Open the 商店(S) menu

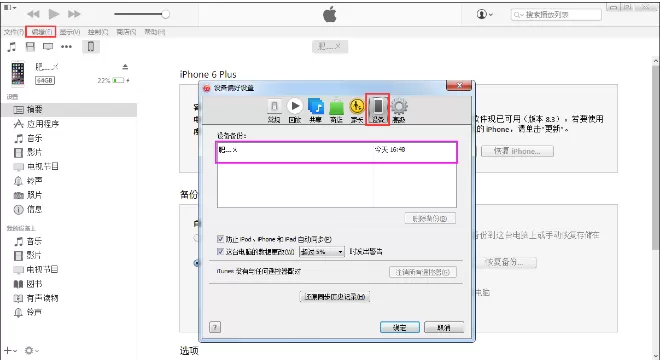(126, 32)
